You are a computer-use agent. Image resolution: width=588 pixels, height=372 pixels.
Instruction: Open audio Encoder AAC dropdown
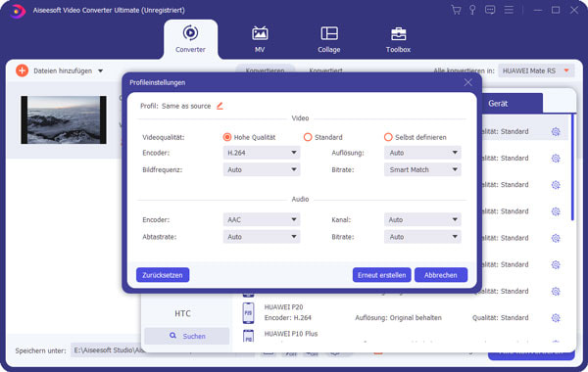(262, 219)
